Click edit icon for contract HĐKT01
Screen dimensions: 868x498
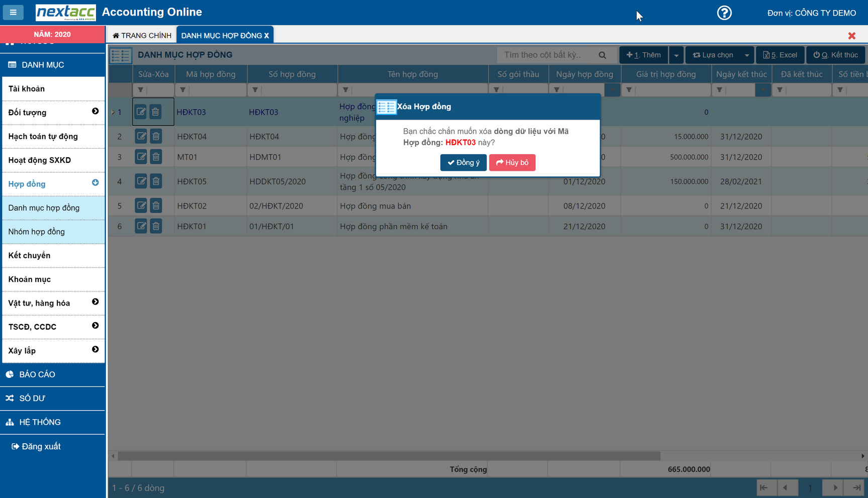click(141, 226)
